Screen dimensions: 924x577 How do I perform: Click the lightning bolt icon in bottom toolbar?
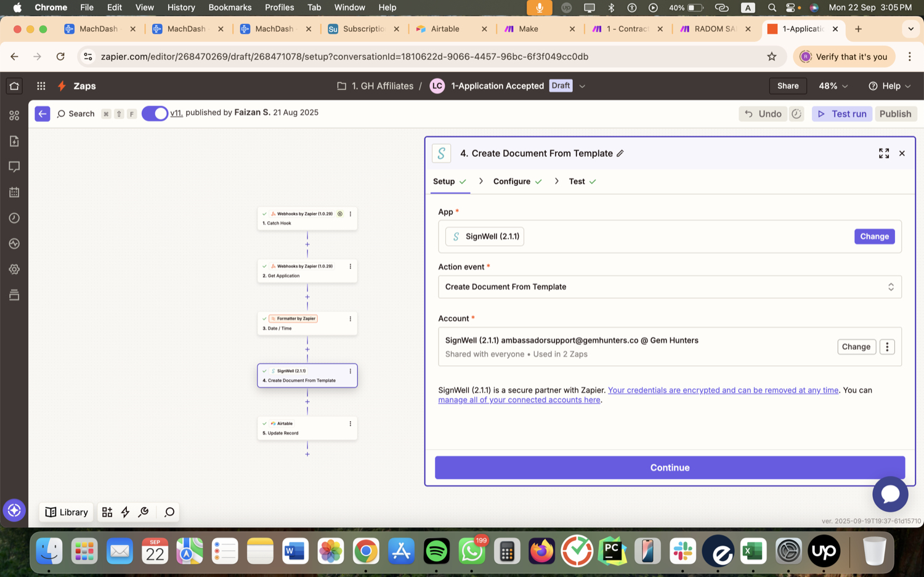click(125, 512)
